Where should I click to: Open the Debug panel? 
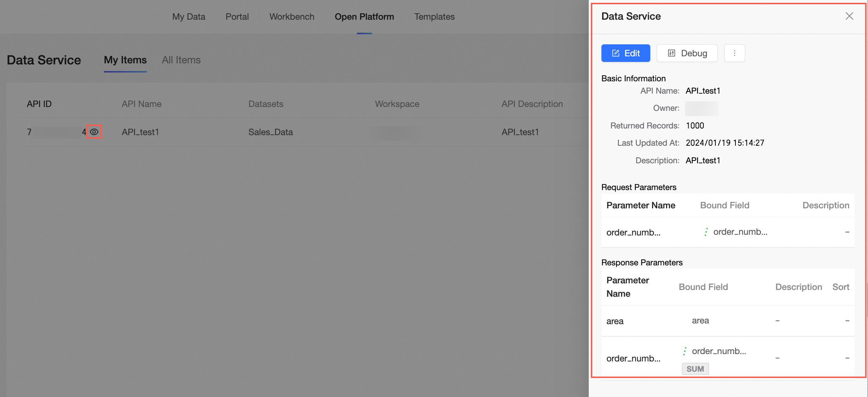tap(687, 53)
